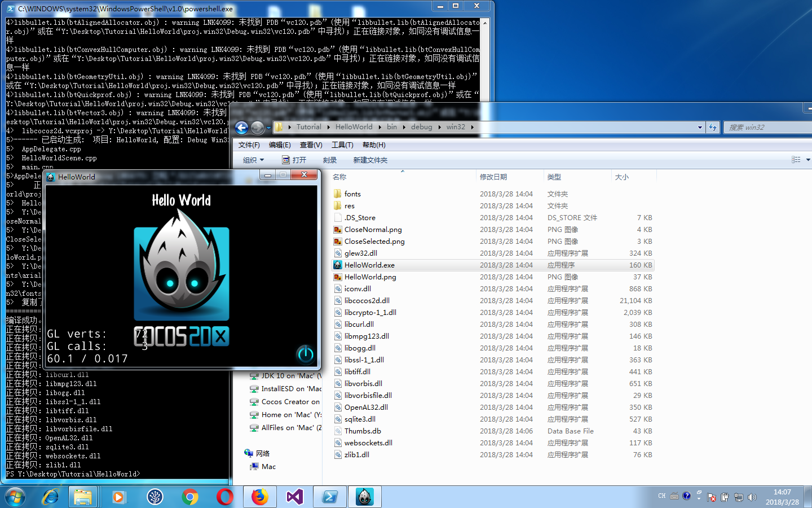812x508 pixels.
Task: Expand the 组织 (Organize) dropdown
Action: click(254, 160)
